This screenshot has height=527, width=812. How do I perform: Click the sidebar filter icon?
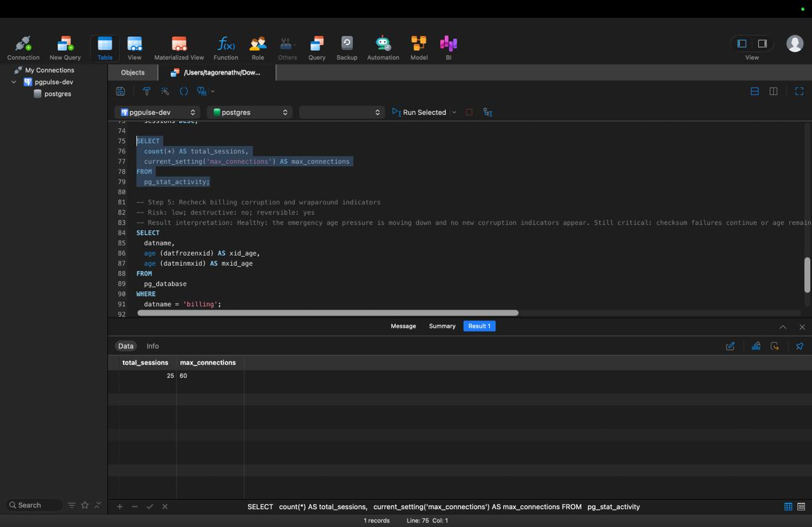coord(72,505)
